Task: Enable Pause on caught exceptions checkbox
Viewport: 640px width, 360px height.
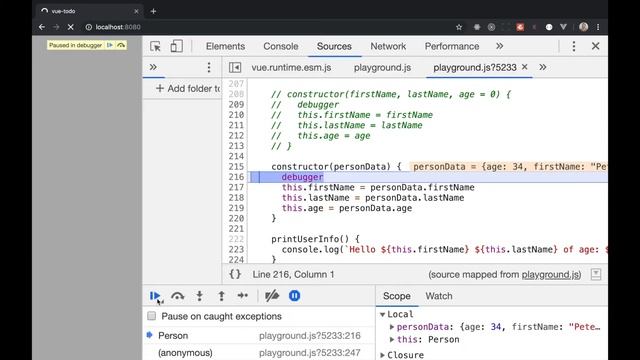Action: [x=151, y=316]
